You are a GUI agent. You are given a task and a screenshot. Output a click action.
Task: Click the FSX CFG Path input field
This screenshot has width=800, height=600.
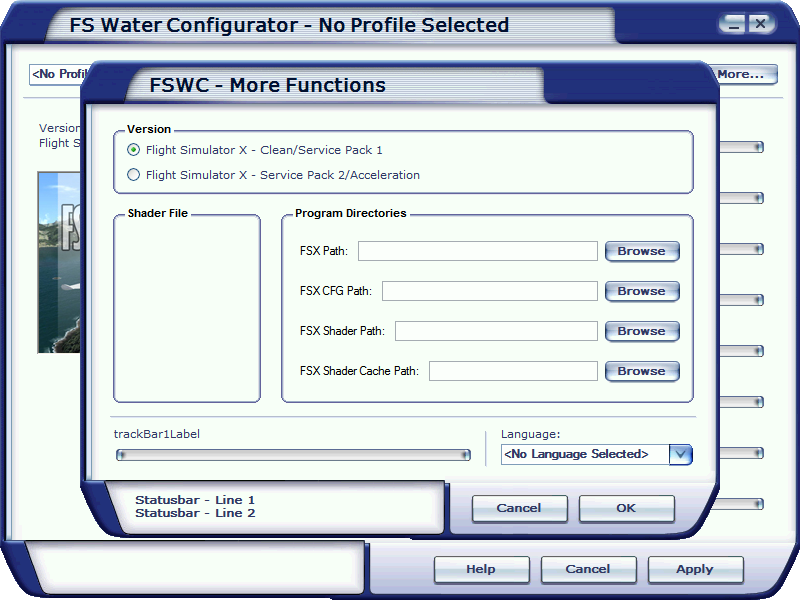pos(490,291)
